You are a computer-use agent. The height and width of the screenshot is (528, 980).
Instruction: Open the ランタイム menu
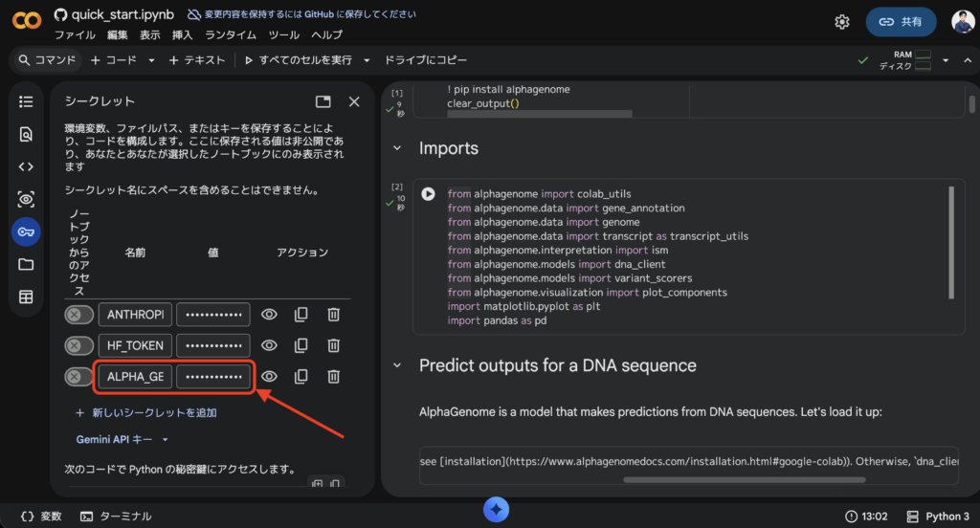click(231, 35)
